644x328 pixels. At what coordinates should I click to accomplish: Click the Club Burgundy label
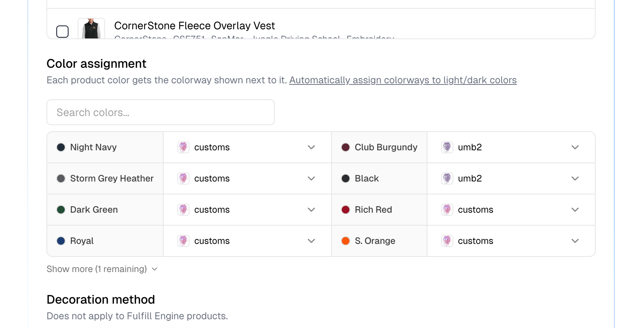386,147
